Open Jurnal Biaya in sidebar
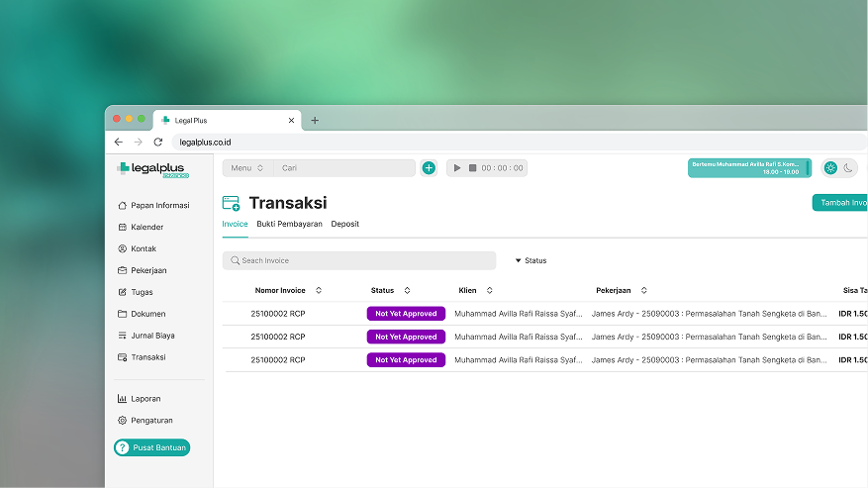Viewport: 868px width, 488px height. click(x=146, y=336)
